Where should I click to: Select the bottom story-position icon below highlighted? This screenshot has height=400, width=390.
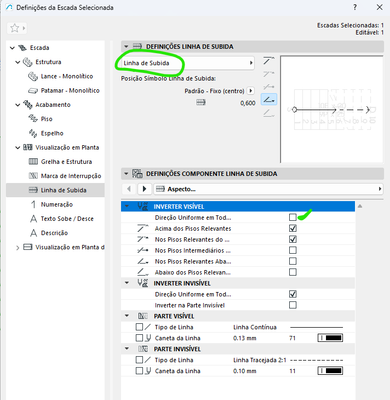click(269, 113)
